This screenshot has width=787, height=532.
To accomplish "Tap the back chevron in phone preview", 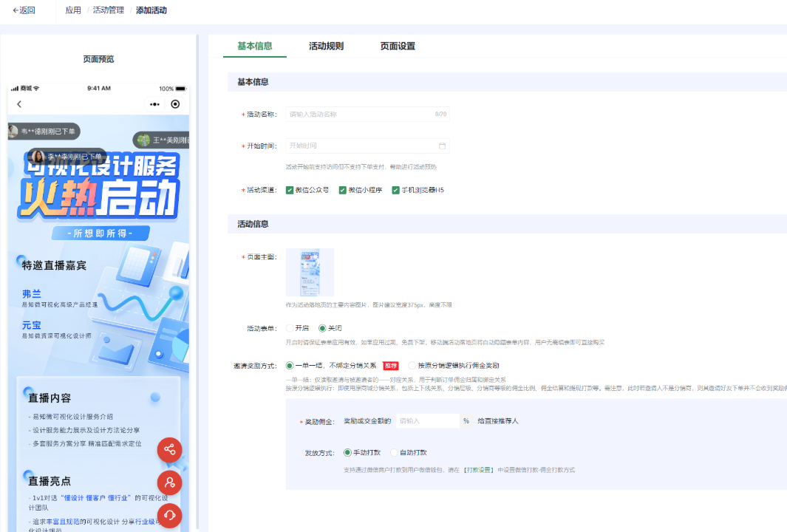I will (19, 104).
